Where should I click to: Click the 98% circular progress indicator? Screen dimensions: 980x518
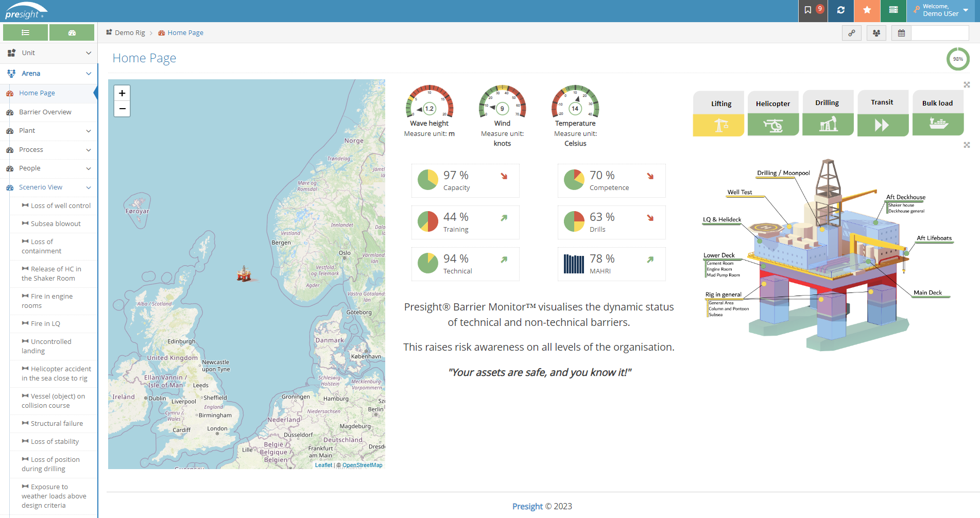tap(958, 59)
